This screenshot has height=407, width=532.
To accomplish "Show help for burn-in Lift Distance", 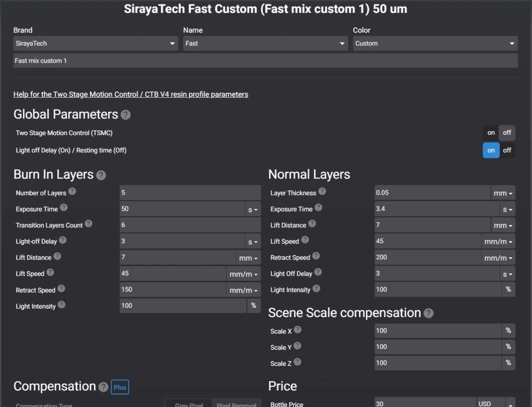I will [57, 256].
